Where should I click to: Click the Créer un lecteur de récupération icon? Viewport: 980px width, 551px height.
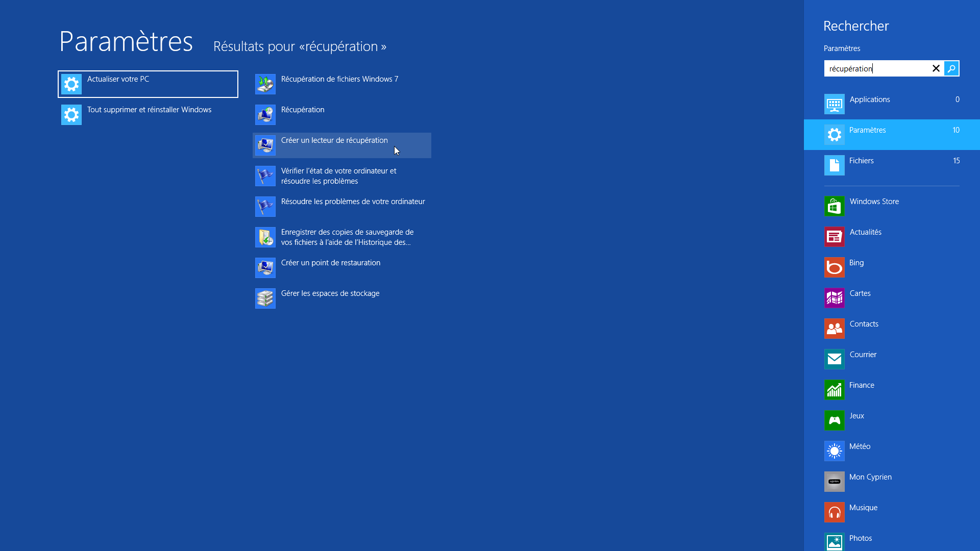(265, 145)
